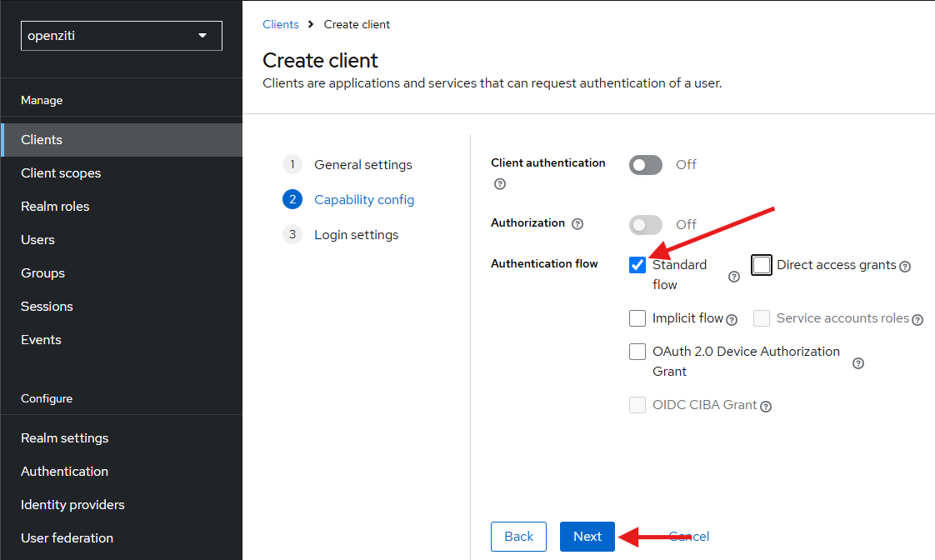Image resolution: width=935 pixels, height=560 pixels.
Task: Uncheck the Standard flow checkbox
Action: click(x=637, y=264)
